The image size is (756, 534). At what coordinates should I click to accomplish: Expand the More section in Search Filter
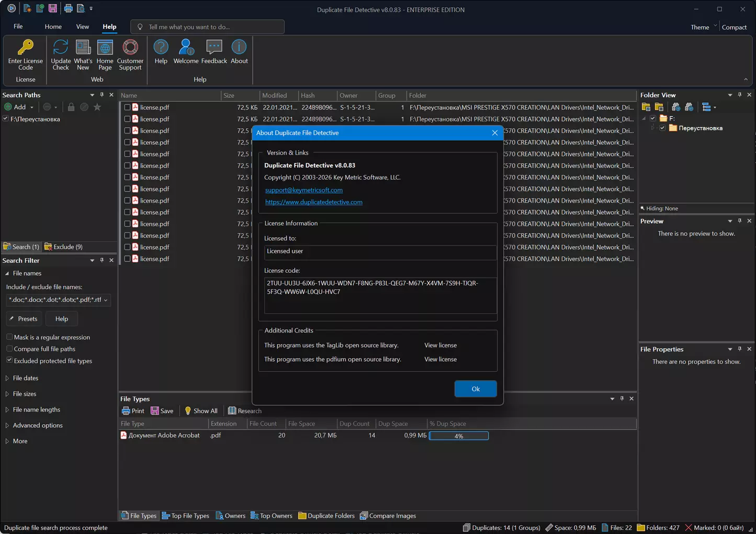[7, 441]
